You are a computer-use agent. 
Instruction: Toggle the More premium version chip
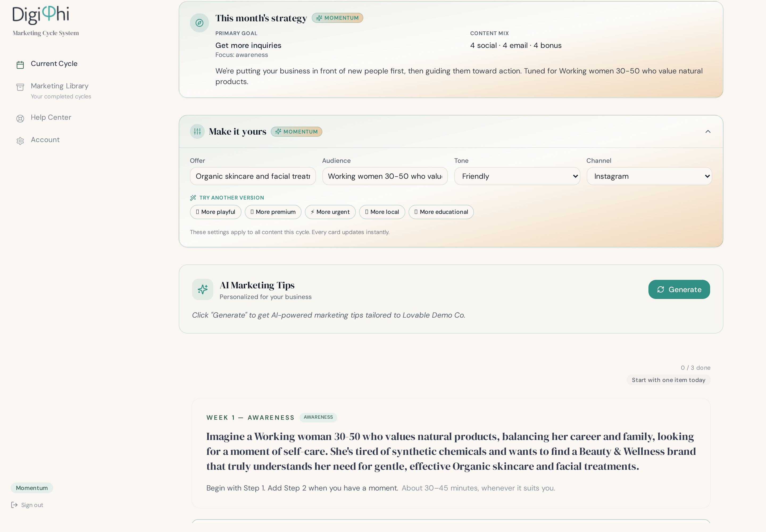(273, 212)
